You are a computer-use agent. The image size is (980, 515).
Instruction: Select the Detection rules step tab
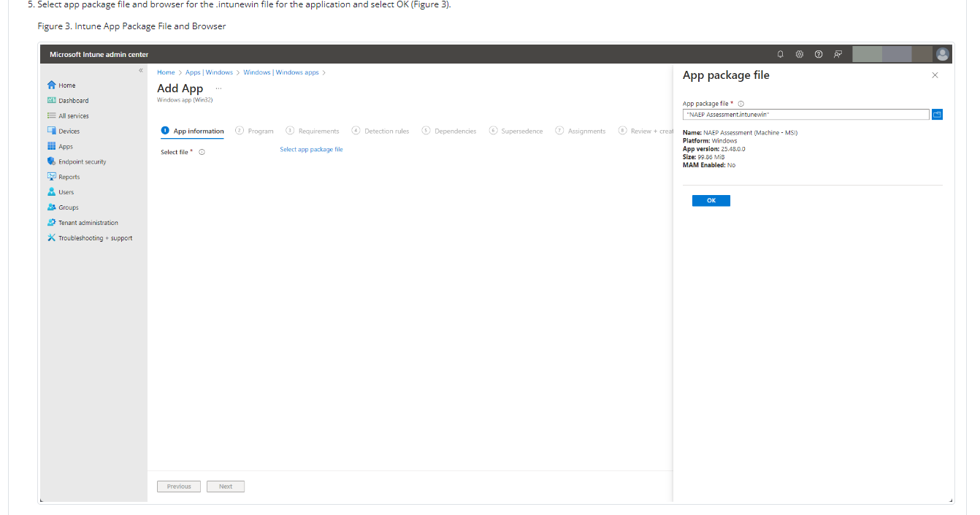[380, 131]
